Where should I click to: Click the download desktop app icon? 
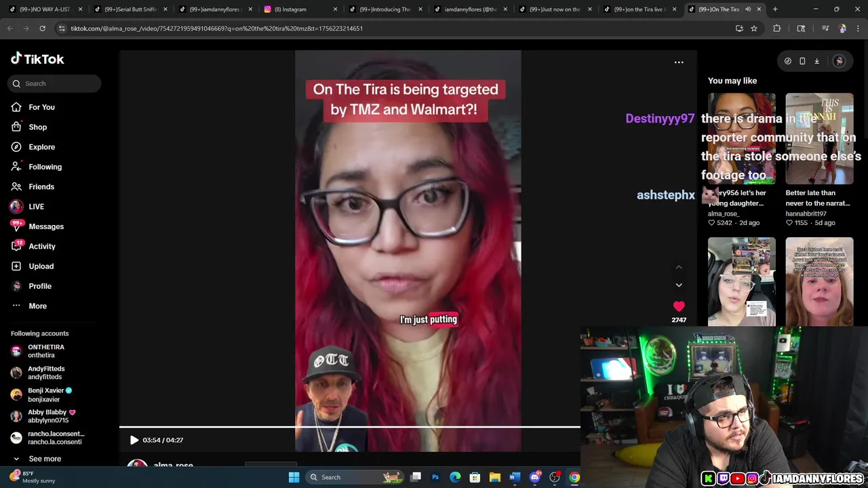816,61
